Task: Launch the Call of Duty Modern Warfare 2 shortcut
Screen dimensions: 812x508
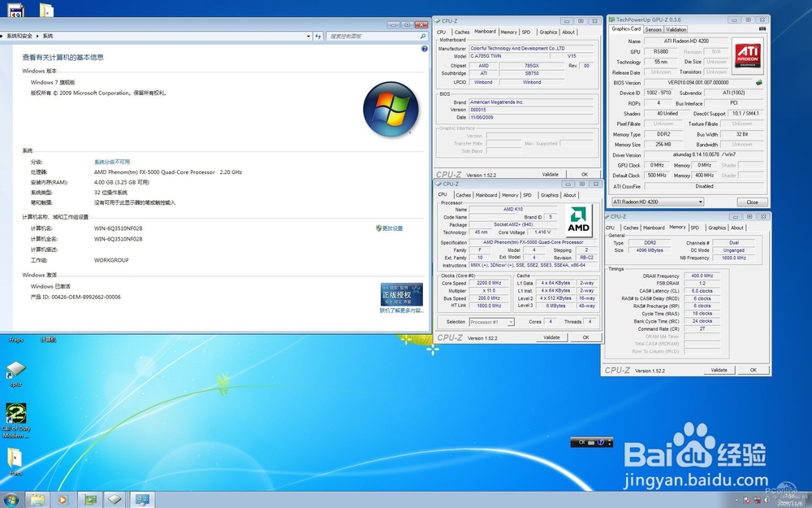Action: [x=16, y=420]
